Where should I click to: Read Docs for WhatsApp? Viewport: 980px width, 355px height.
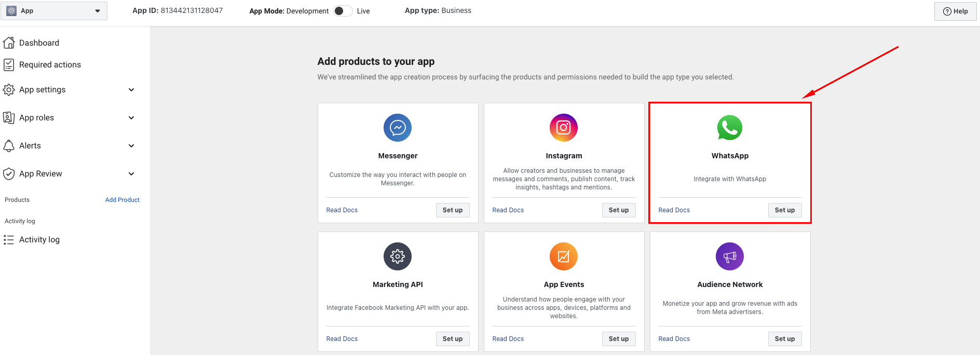click(x=674, y=210)
